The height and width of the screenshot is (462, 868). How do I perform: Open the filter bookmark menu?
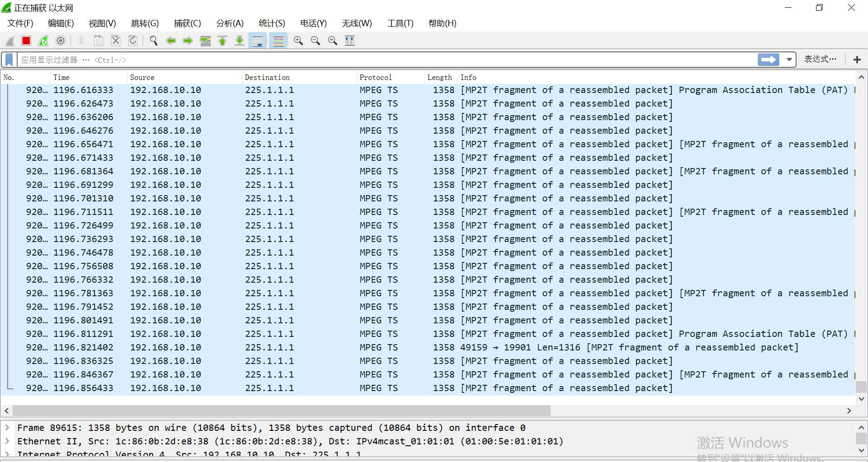[9, 60]
